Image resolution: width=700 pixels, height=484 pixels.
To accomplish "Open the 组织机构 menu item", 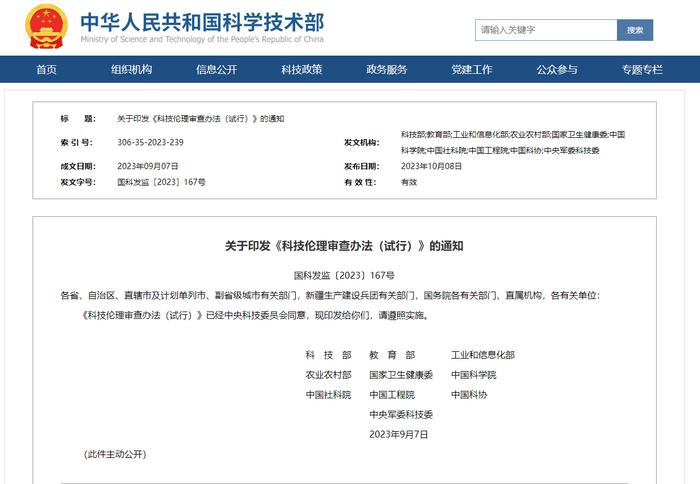I will pos(132,70).
